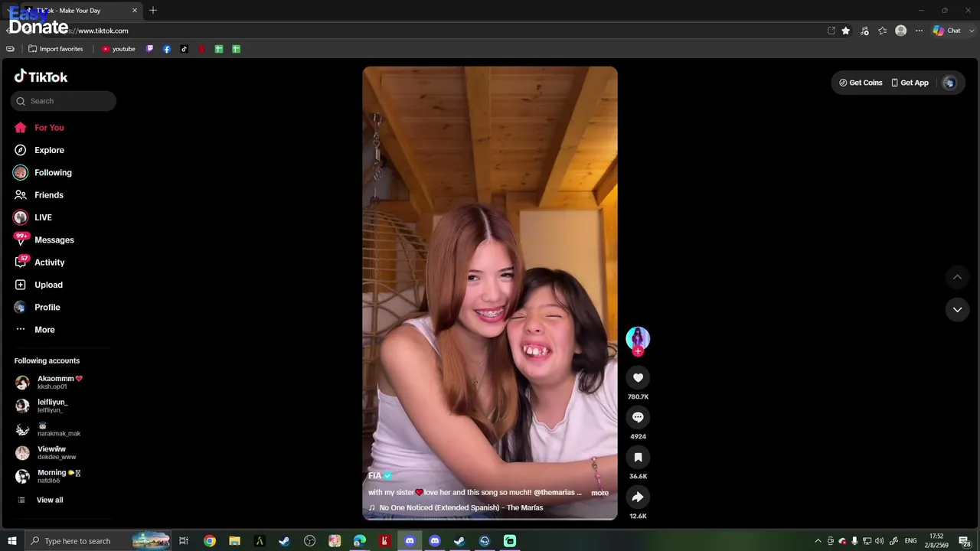Expand the chevron next to Chat

coord(972,31)
